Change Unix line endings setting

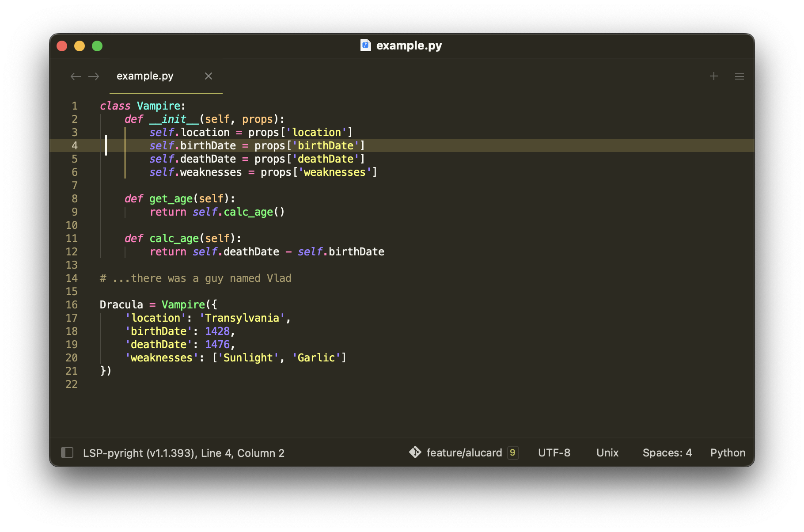tap(607, 452)
